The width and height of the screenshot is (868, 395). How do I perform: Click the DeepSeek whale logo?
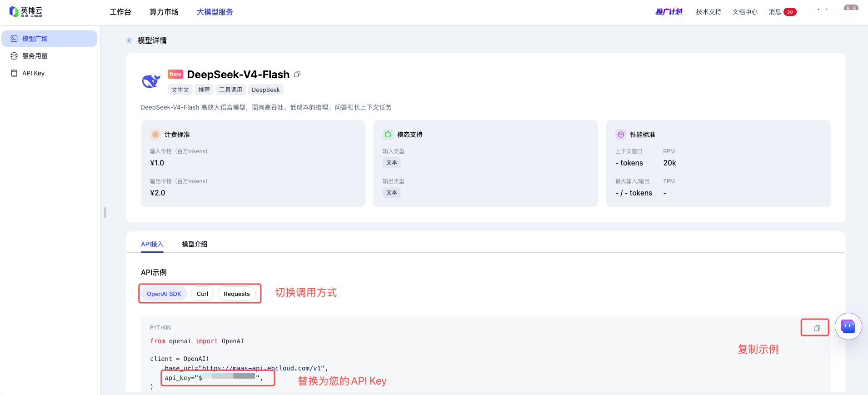point(151,81)
